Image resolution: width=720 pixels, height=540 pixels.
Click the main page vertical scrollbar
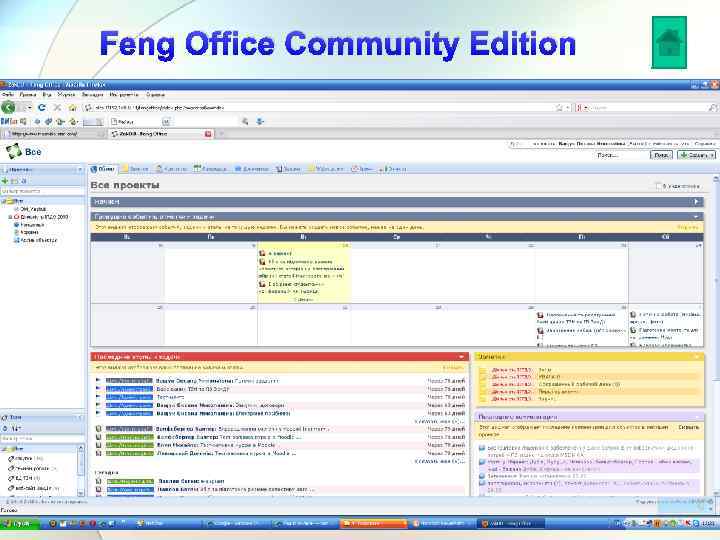point(716,336)
